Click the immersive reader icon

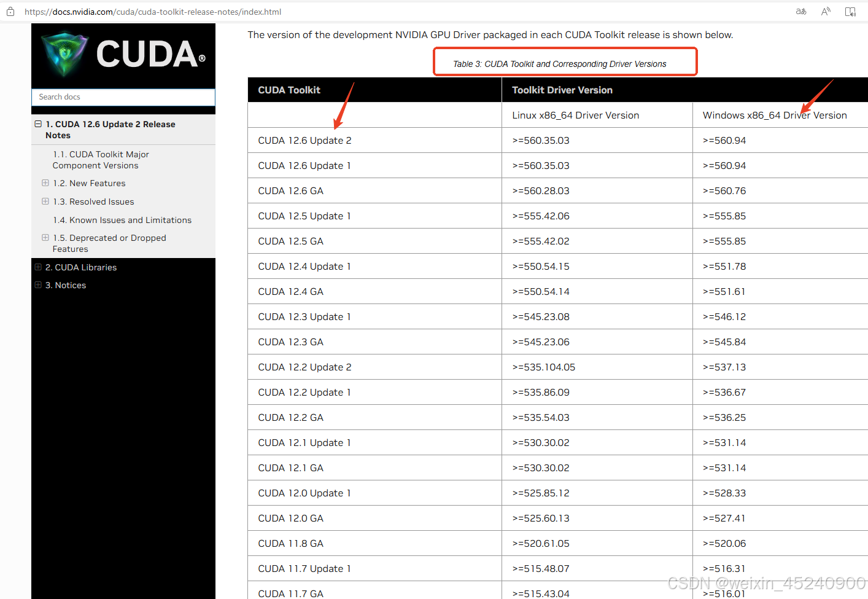850,11
